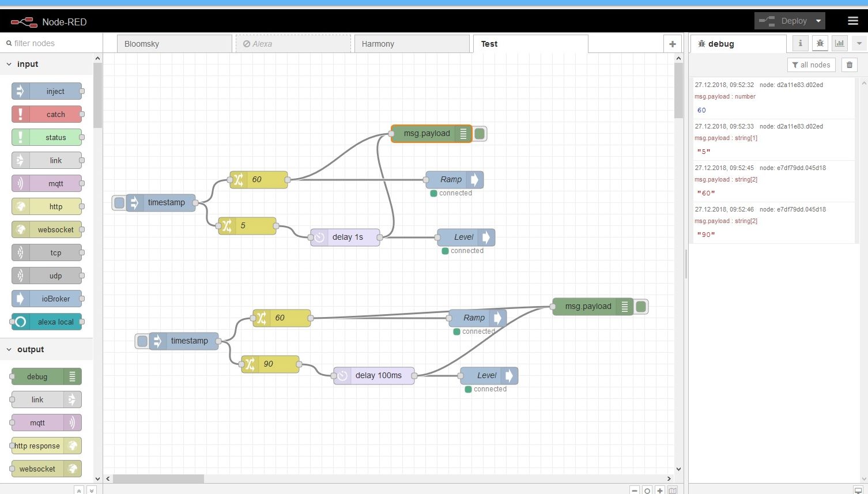
Task: Select the http response node in palette
Action: pyautogui.click(x=47, y=446)
